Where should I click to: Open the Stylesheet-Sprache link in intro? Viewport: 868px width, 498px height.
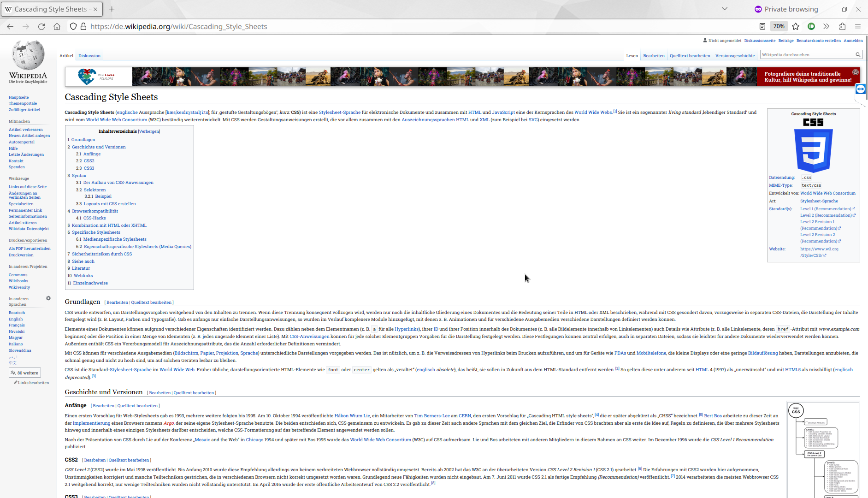coord(339,113)
